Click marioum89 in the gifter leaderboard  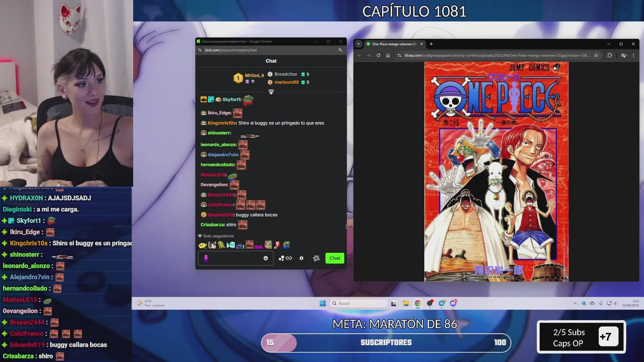[286, 82]
